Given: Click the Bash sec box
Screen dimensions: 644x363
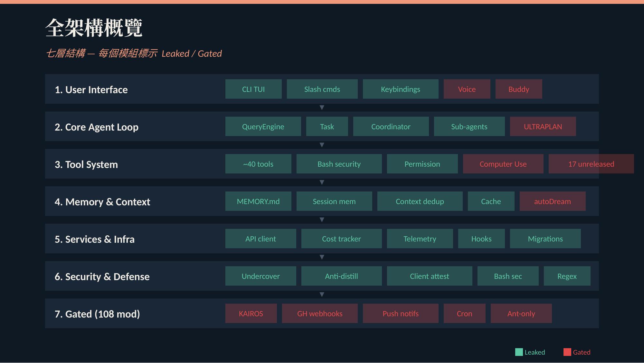Looking at the screenshot, I should pos(508,276).
